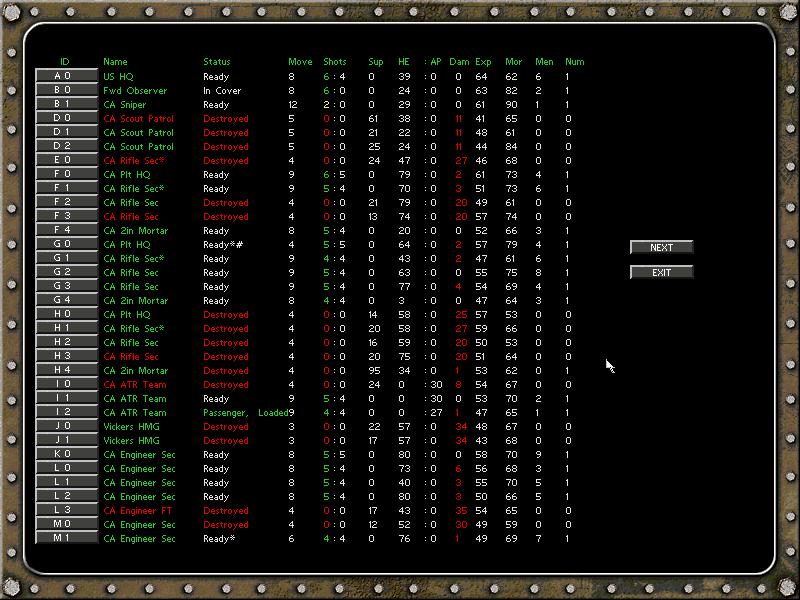Select unit ID button M 1
800x600 pixels.
click(66, 539)
